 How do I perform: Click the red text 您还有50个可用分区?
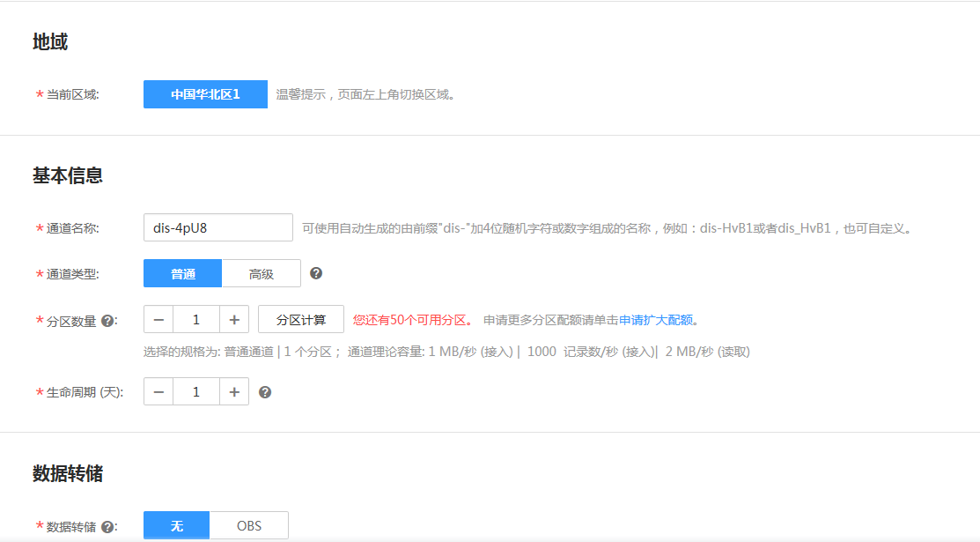(x=412, y=320)
